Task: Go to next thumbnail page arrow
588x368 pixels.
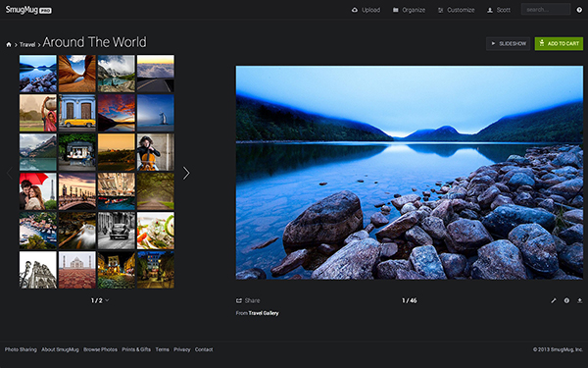Action: click(186, 173)
